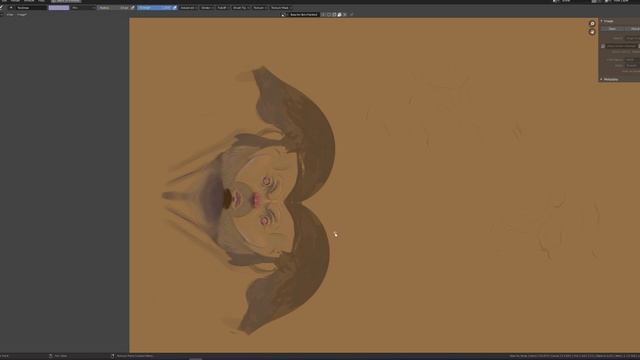
Task: Toggle pressure sensitivity for Strength
Action: tap(175, 8)
